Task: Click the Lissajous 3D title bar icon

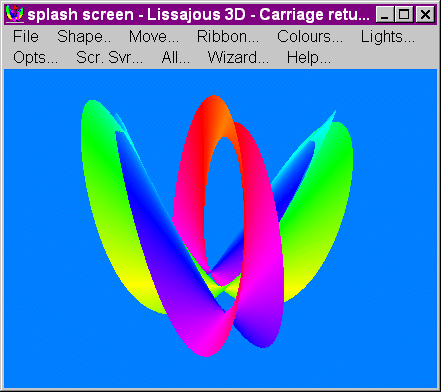Action: pos(15,14)
